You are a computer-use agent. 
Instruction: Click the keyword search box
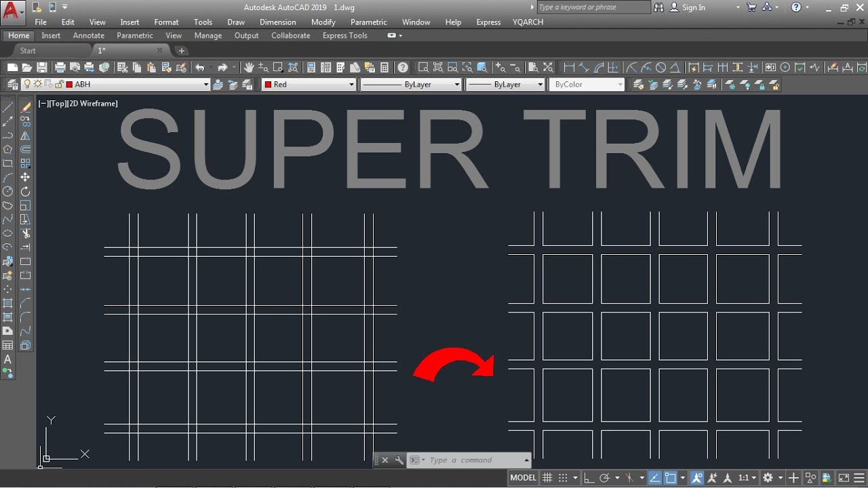click(593, 7)
